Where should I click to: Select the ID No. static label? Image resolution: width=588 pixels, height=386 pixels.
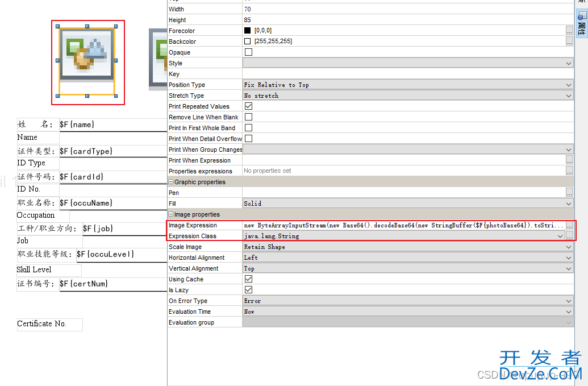click(38, 189)
